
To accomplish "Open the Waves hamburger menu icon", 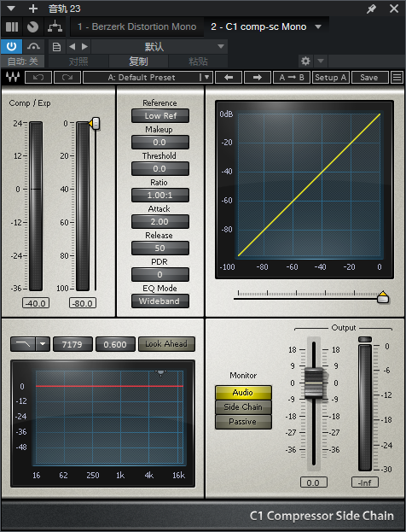I will (x=397, y=78).
